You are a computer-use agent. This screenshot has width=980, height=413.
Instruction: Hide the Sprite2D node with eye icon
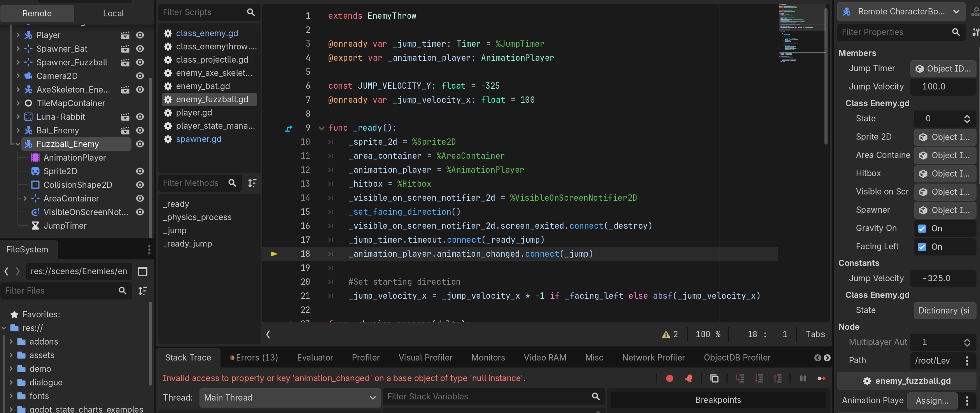pos(140,171)
